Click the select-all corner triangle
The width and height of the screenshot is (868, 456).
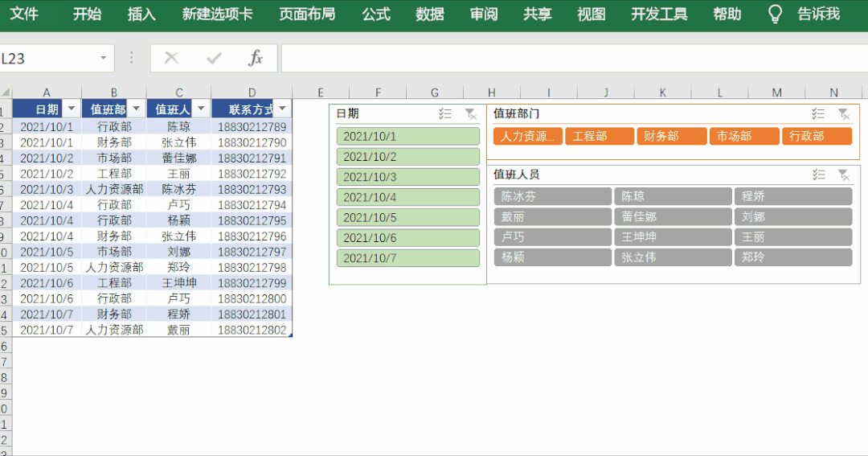click(x=6, y=92)
